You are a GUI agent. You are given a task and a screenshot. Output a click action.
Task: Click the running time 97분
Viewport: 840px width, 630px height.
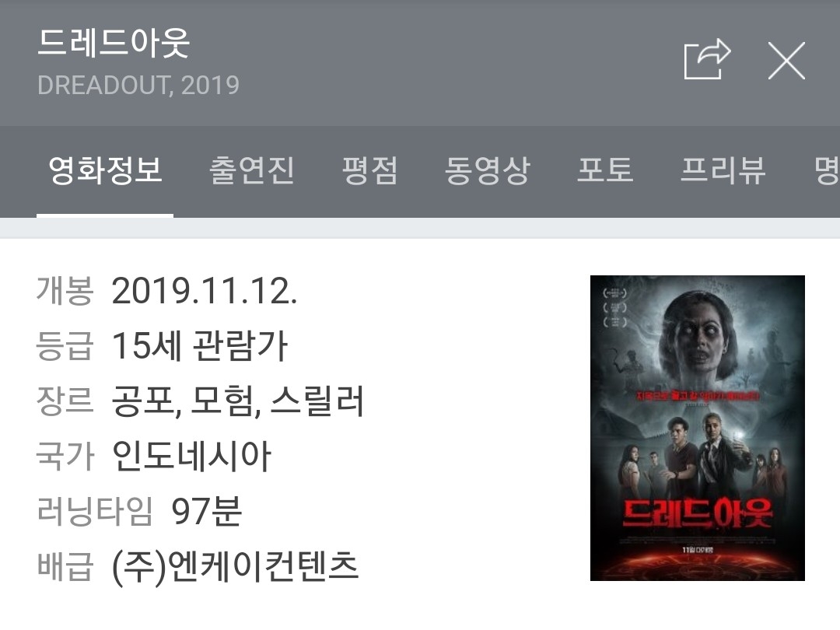point(206,510)
